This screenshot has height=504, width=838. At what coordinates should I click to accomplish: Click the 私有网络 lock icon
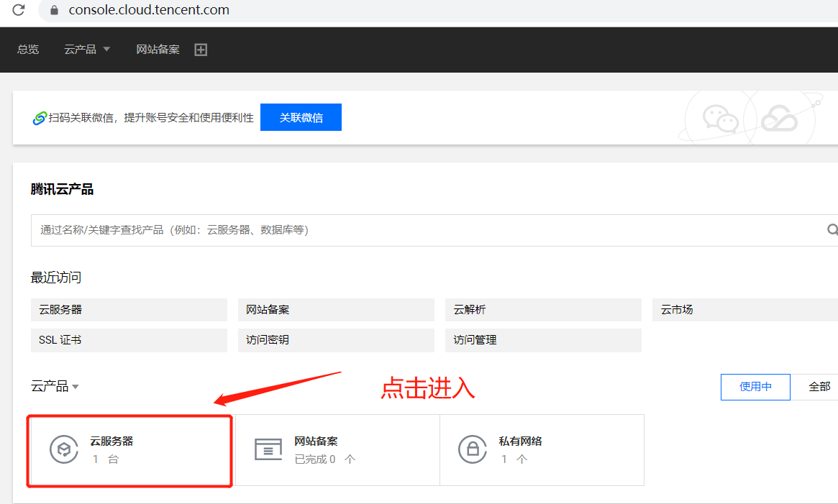click(x=473, y=449)
